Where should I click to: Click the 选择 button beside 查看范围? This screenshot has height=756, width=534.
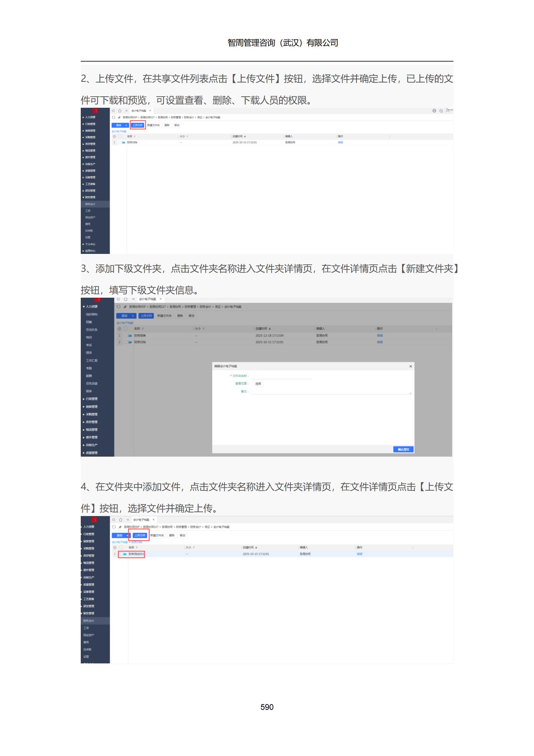(x=258, y=384)
